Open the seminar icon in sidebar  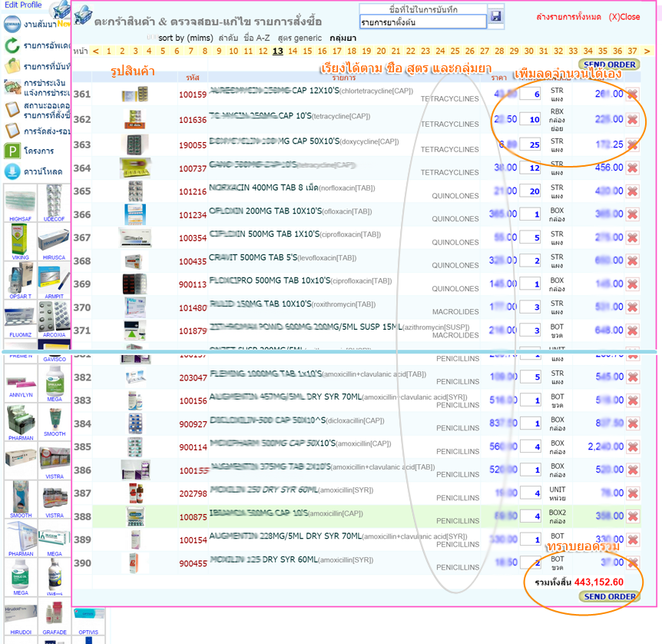click(12, 24)
